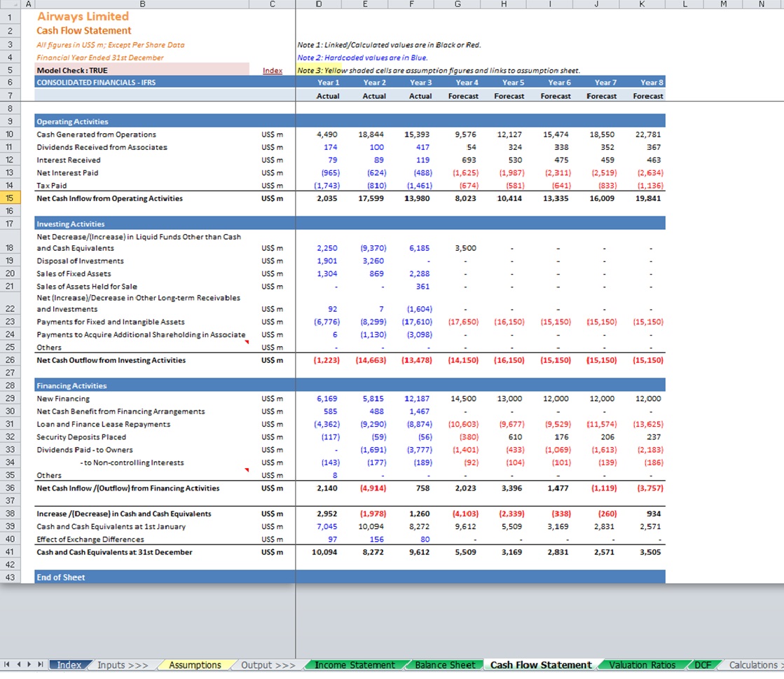The width and height of the screenshot is (784, 679).
Task: Select column B header
Action: (x=142, y=4)
